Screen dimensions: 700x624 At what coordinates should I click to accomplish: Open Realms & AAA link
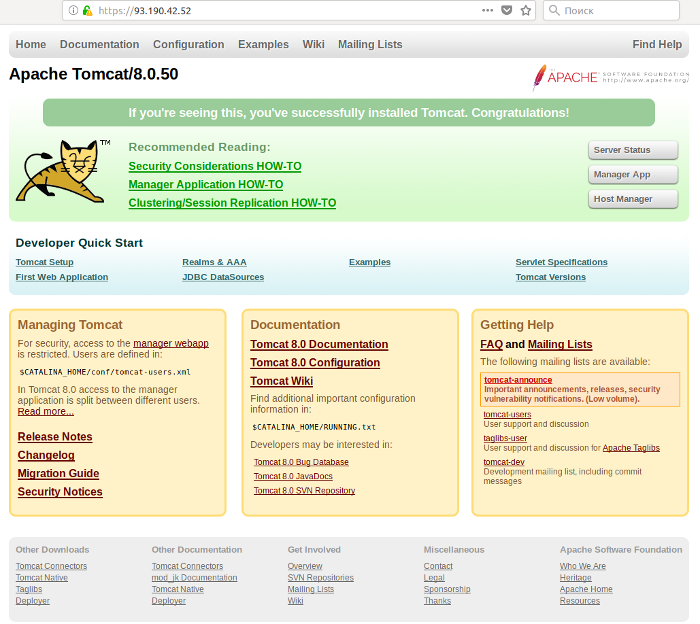coord(214,262)
